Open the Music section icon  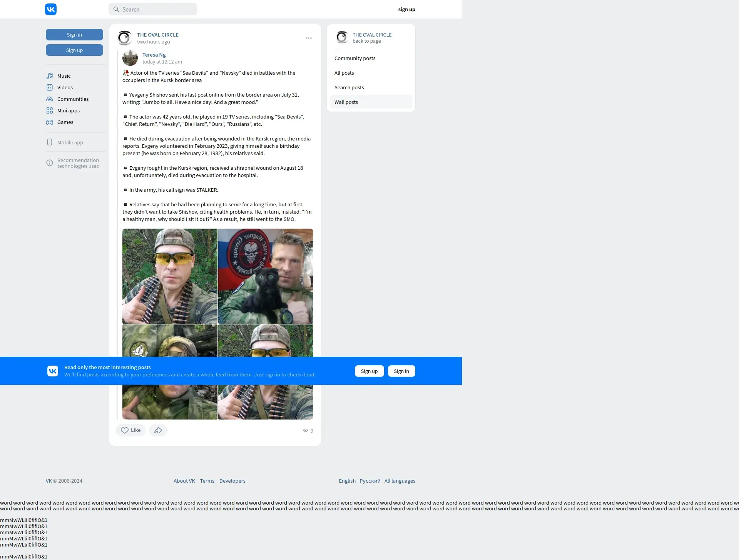click(50, 76)
